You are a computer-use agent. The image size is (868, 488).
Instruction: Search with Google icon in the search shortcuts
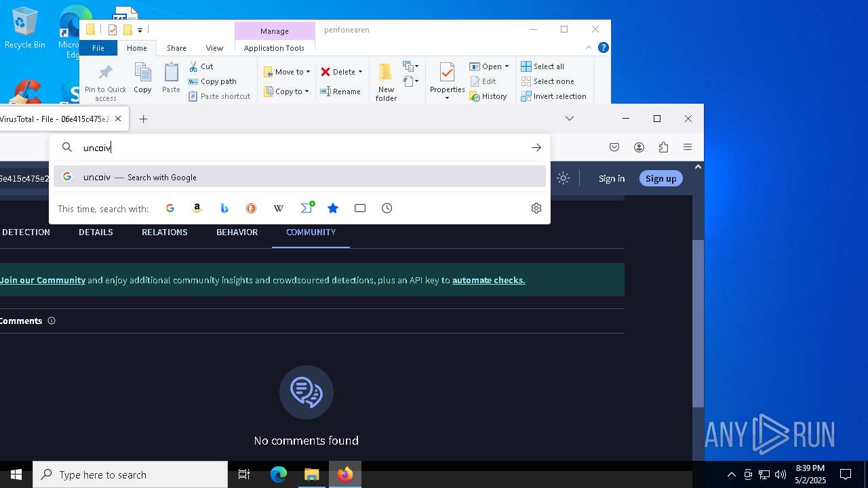point(170,208)
